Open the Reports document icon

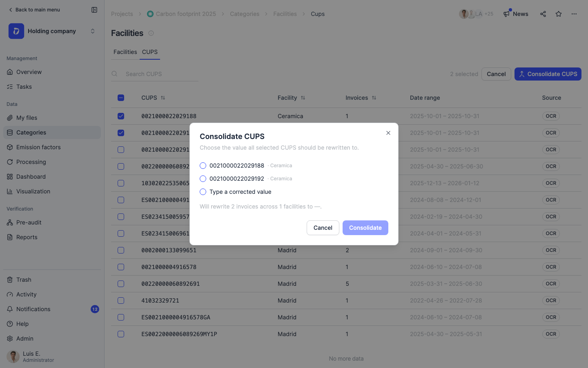tap(10, 237)
